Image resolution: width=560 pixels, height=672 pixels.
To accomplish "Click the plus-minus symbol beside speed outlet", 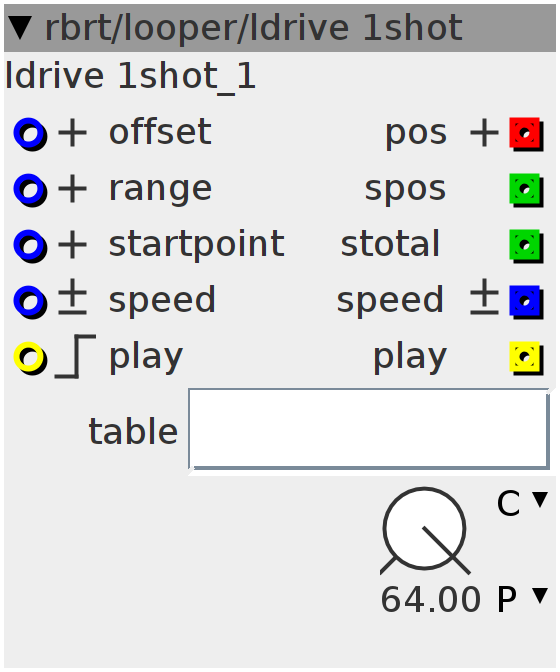I will (484, 297).
